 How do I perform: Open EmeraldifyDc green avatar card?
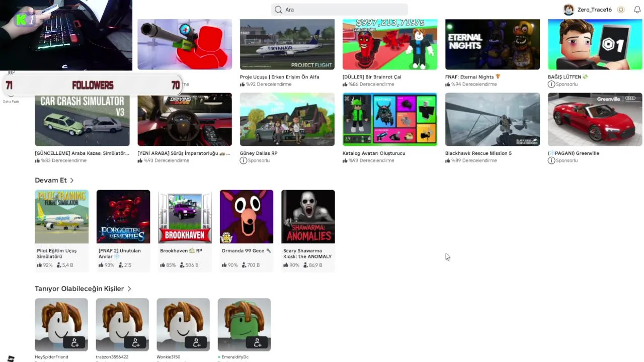[x=244, y=325]
